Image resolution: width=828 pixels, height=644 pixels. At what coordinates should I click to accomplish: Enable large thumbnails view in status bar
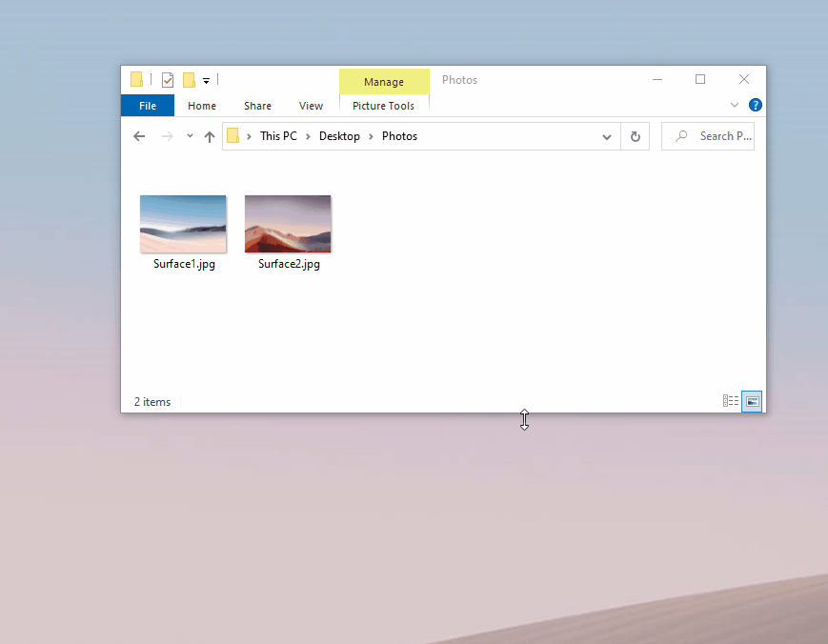(x=752, y=401)
